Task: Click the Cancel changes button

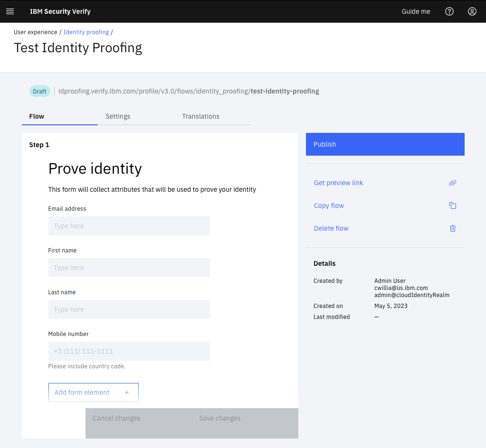Action: 116,418
